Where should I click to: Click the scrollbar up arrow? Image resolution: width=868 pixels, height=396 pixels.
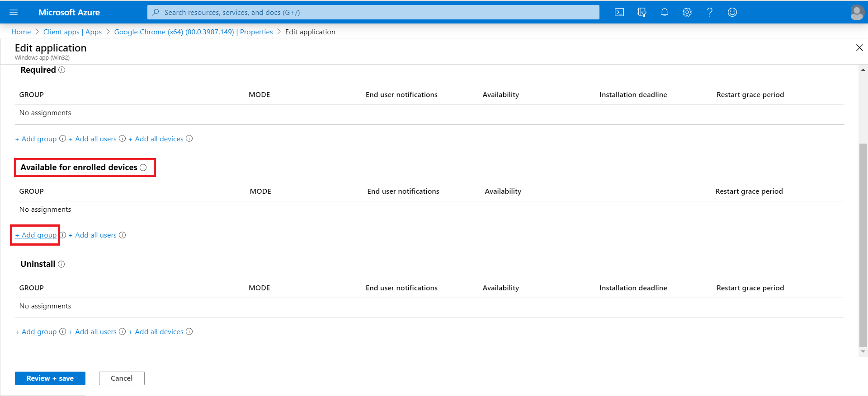pyautogui.click(x=863, y=70)
